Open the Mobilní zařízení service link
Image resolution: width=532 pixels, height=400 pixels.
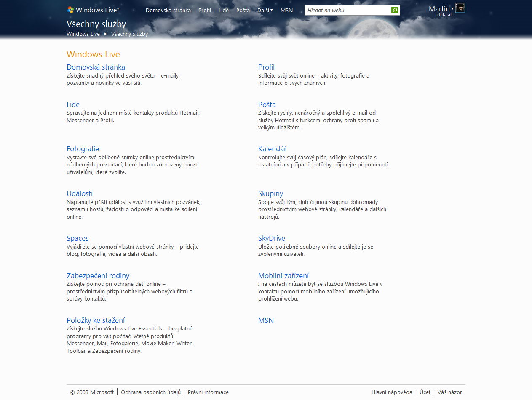tap(283, 276)
